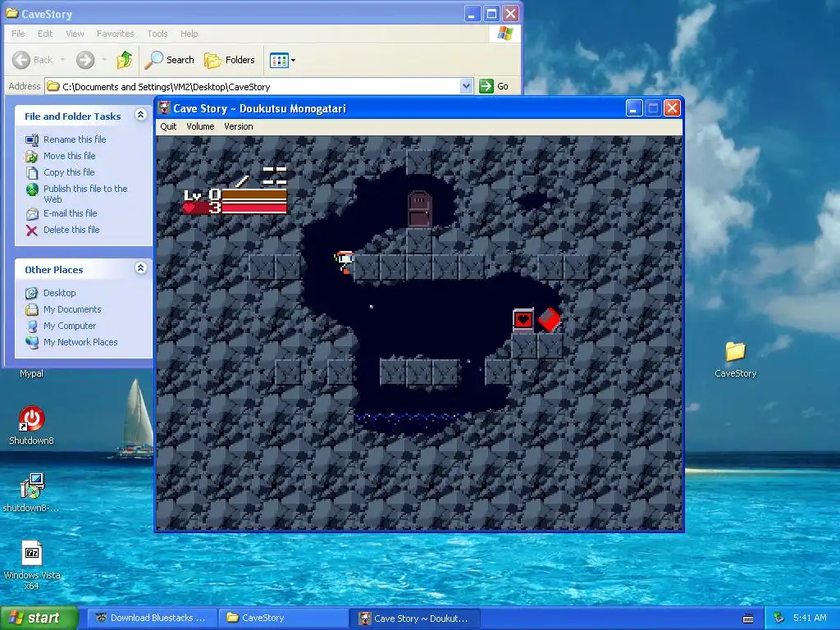
Task: Click the 5:41 AM system clock
Action: [x=810, y=619]
